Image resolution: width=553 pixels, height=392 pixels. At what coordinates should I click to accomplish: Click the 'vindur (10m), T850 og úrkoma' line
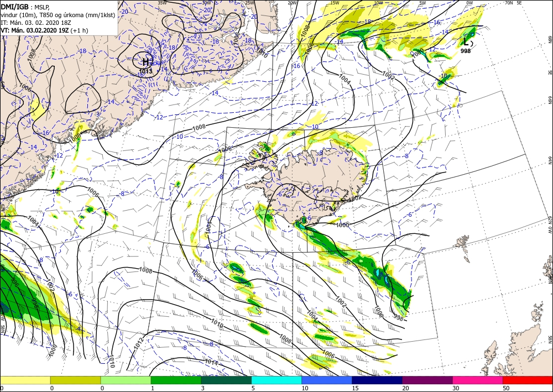[58, 14]
